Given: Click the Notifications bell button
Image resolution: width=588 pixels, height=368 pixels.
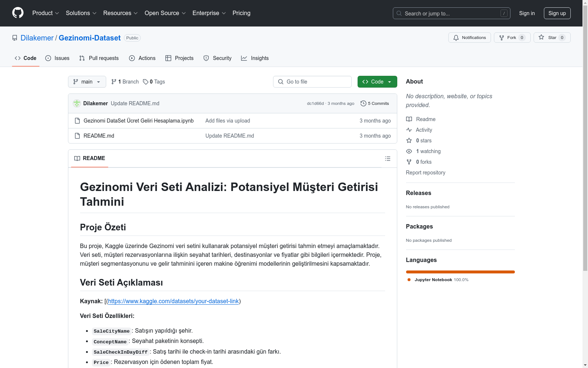Looking at the screenshot, I should 469,38.
